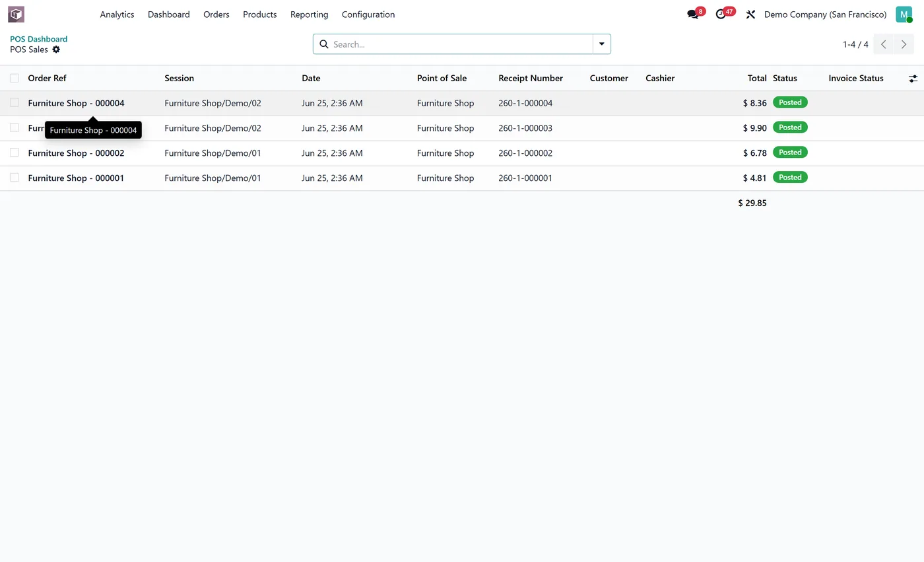This screenshot has width=924, height=562.
Task: Select checkbox for Furniture Shop - 000004
Action: pyautogui.click(x=15, y=103)
